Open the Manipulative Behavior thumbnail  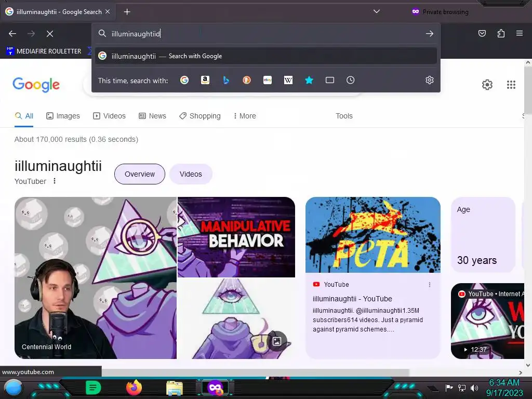pyautogui.click(x=236, y=237)
